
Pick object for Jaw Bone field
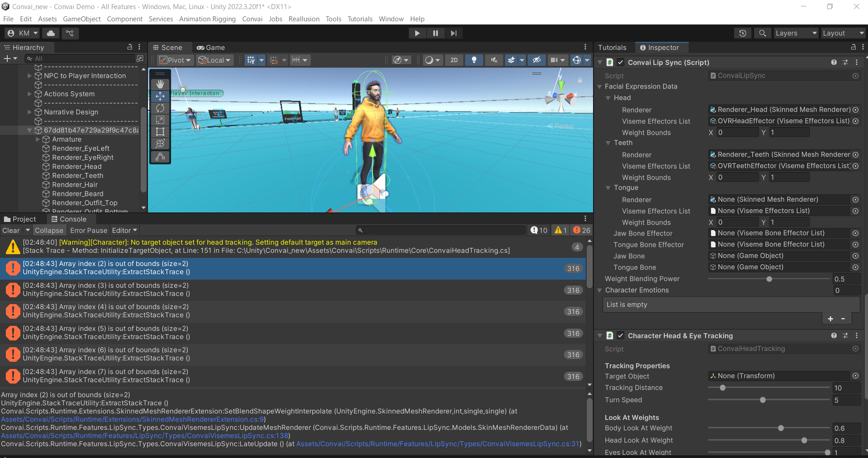[x=855, y=256]
